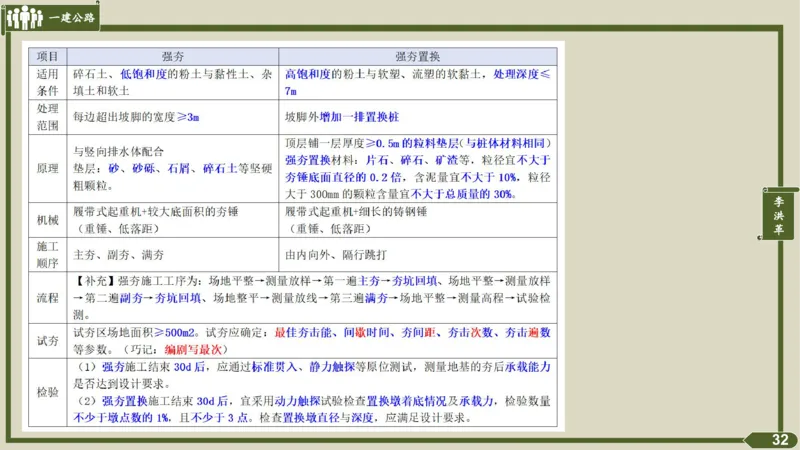
Task: Click the '施工顺序' row label
Action: pyautogui.click(x=47, y=255)
